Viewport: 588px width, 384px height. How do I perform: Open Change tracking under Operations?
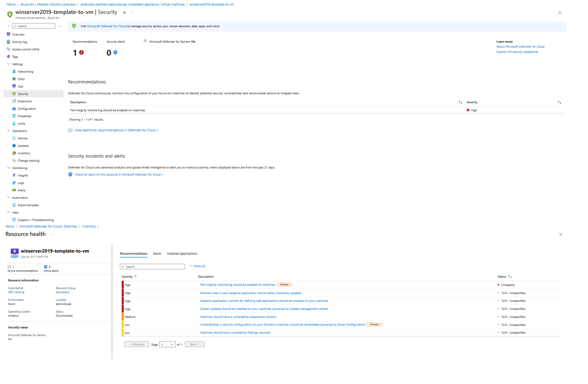[x=27, y=160]
